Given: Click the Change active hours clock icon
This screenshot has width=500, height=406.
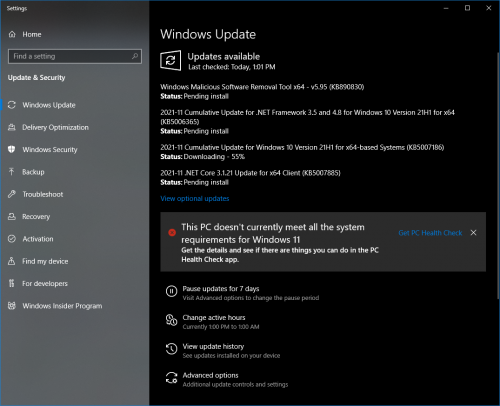Looking at the screenshot, I should 171,320.
